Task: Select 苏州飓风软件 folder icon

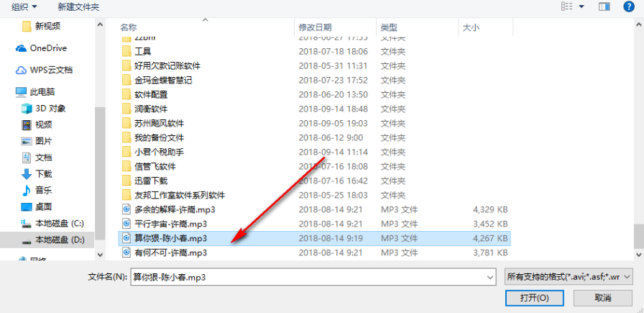Action: click(x=126, y=123)
